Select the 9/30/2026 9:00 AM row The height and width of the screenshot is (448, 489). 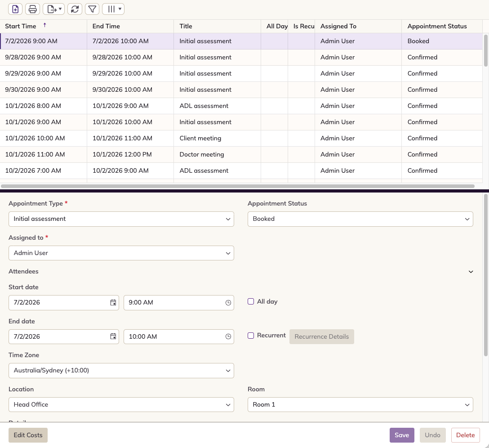coord(241,90)
